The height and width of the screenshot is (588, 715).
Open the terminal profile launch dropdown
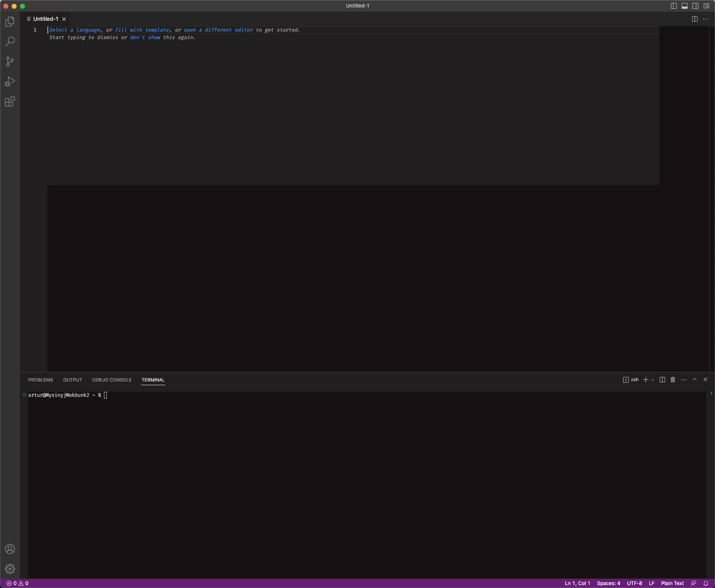[x=652, y=379]
